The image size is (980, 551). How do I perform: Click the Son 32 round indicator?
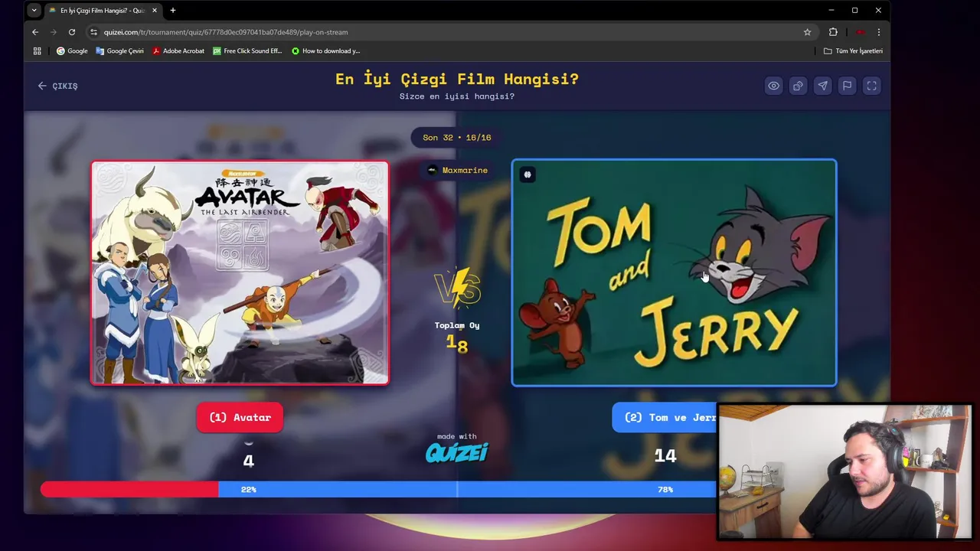pyautogui.click(x=457, y=138)
